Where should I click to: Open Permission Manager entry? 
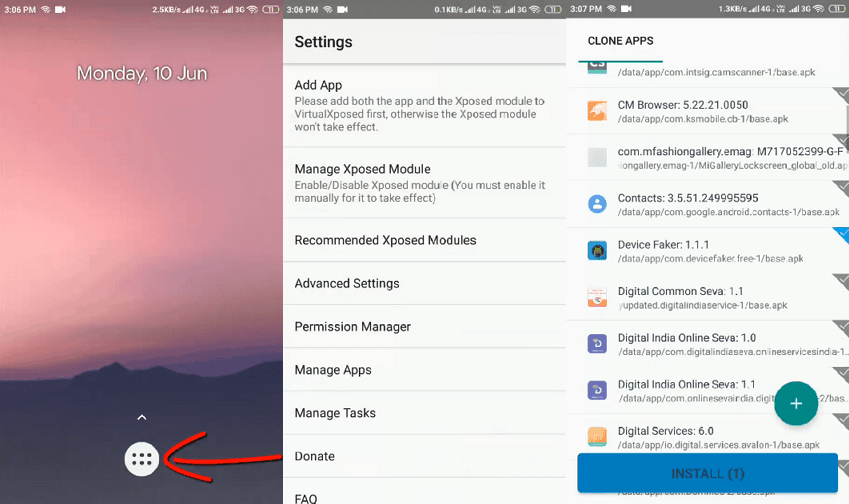(424, 327)
